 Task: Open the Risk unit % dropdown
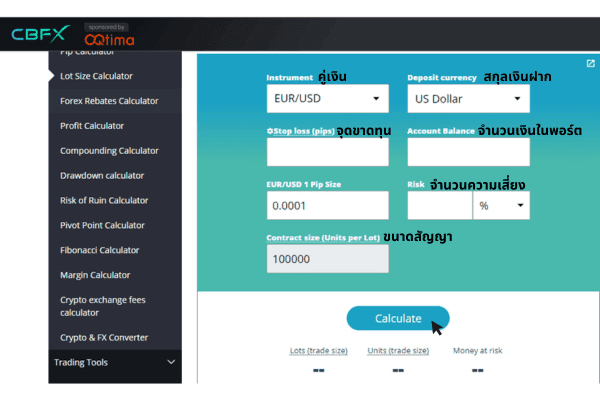click(x=501, y=205)
